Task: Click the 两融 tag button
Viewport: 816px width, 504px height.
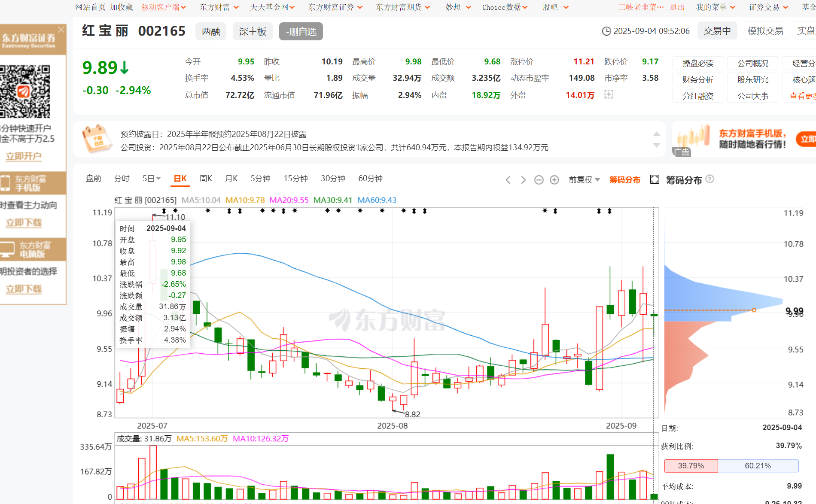Action: coord(211,31)
